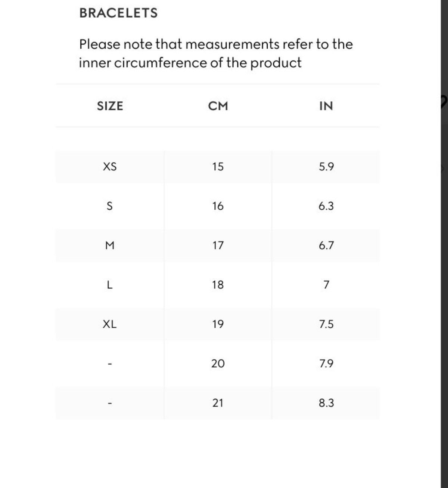Click the SIZE column header
Screen dimensions: 448x488
tap(110, 106)
